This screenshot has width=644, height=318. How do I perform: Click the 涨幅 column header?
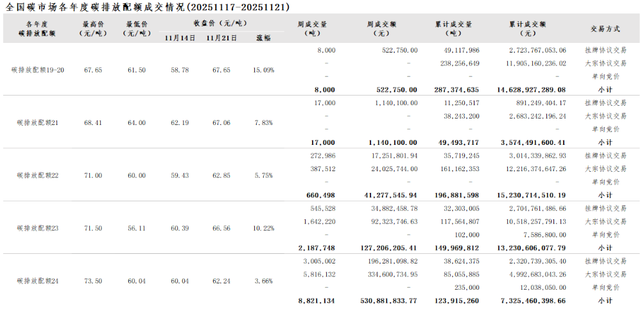point(263,37)
